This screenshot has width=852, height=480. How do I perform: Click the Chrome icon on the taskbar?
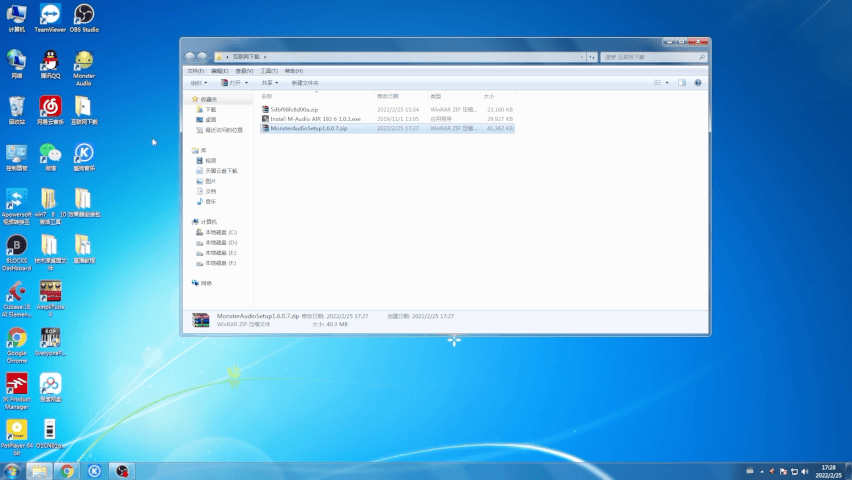(67, 471)
